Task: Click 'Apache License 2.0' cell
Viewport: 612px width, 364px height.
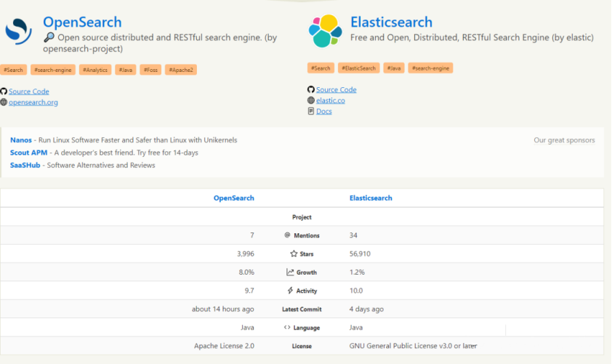Action: [x=224, y=346]
